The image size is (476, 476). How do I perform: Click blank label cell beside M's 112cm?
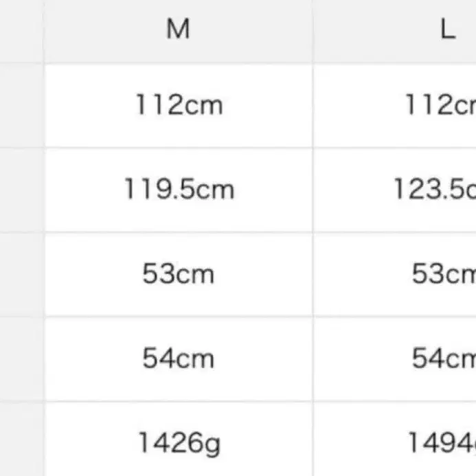tap(21, 105)
